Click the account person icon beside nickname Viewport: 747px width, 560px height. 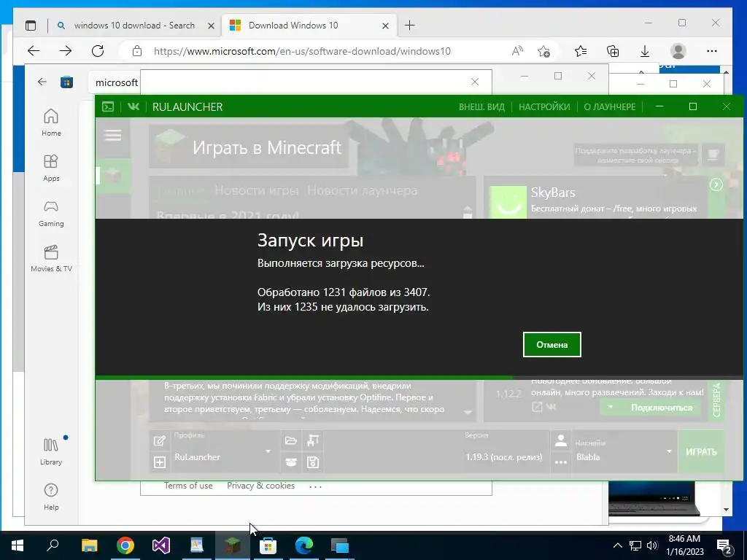[561, 441]
